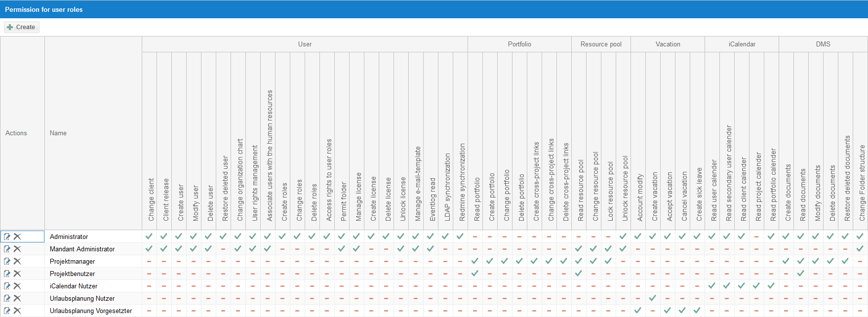Select the iCalendar column group header
Screen dimensions: 868x317
click(x=742, y=44)
